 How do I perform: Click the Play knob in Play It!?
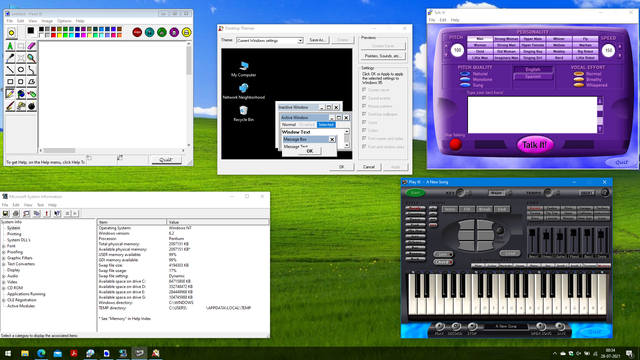tap(440, 327)
